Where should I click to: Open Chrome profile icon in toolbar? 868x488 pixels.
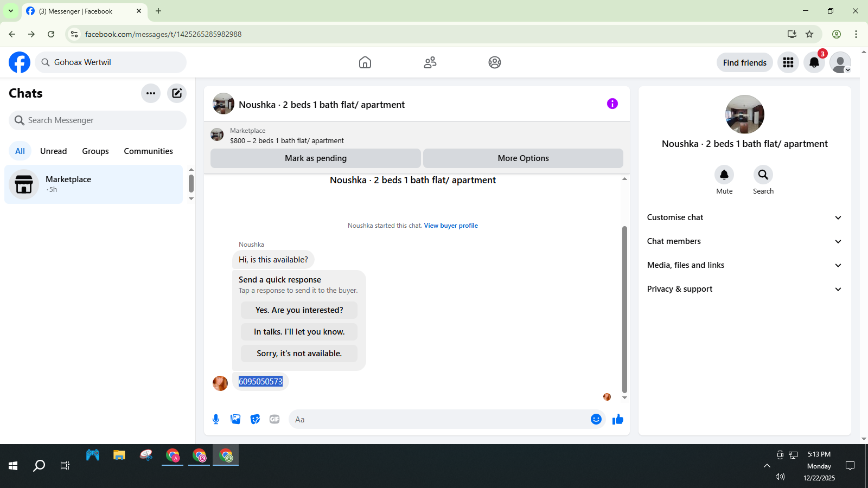click(x=837, y=34)
